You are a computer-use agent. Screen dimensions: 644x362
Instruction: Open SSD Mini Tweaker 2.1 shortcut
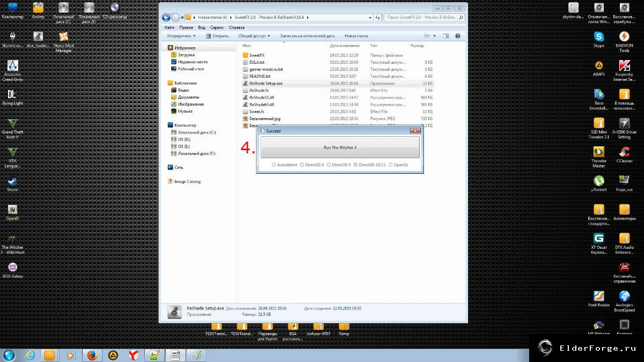click(599, 129)
